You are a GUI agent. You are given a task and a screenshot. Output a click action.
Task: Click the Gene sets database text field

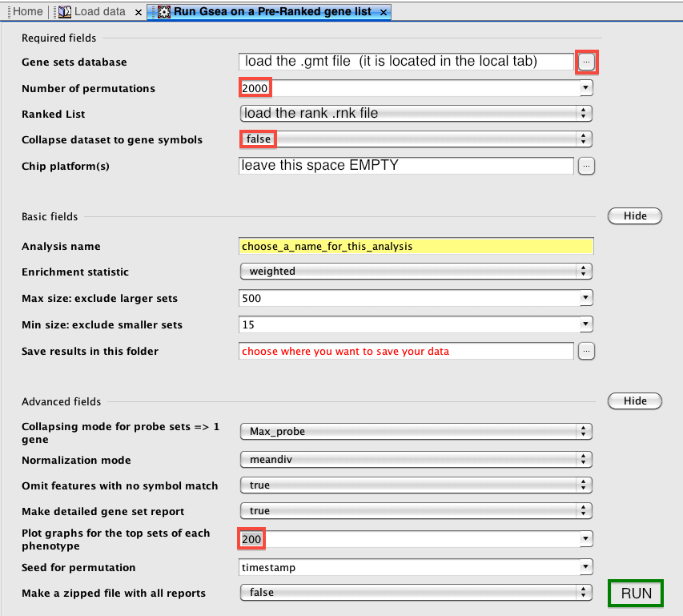[x=406, y=61]
